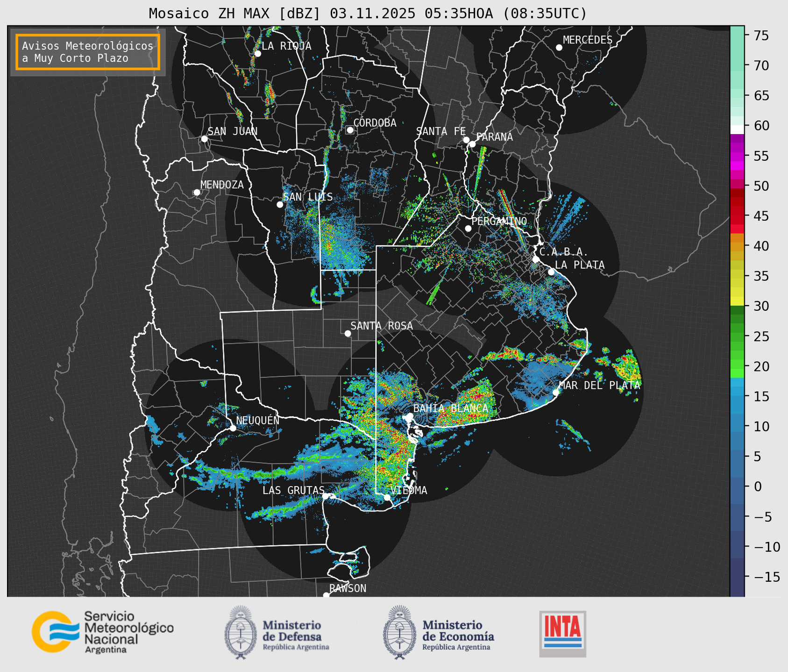The width and height of the screenshot is (788, 672).
Task: Select the C.A.B.A. city marker
Action: click(x=536, y=259)
